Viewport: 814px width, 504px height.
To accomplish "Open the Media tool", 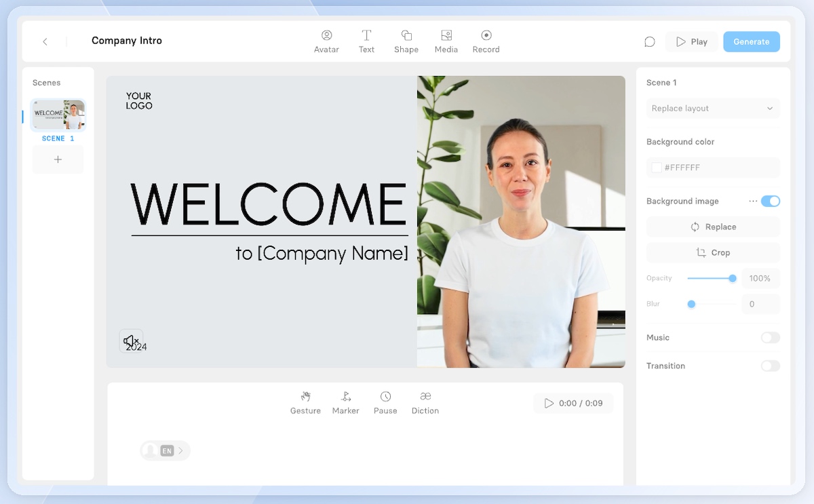I will coord(446,41).
